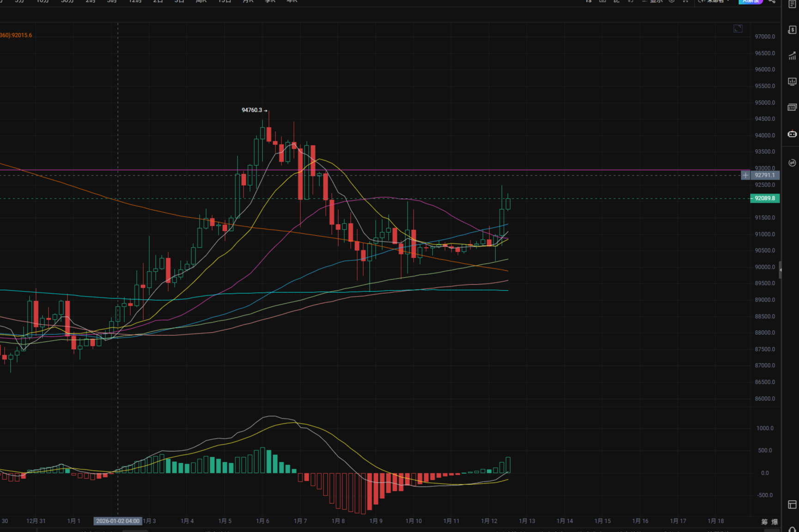Select the current price label 92089.8
This screenshot has height=532, width=799.
pyautogui.click(x=764, y=199)
